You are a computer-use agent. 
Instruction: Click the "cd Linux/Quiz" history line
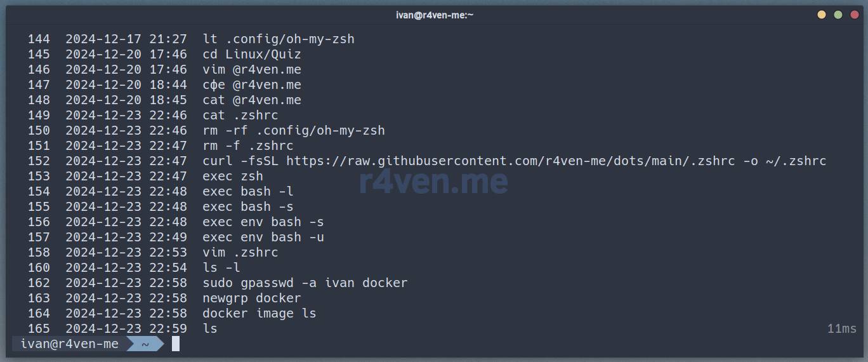pos(251,54)
